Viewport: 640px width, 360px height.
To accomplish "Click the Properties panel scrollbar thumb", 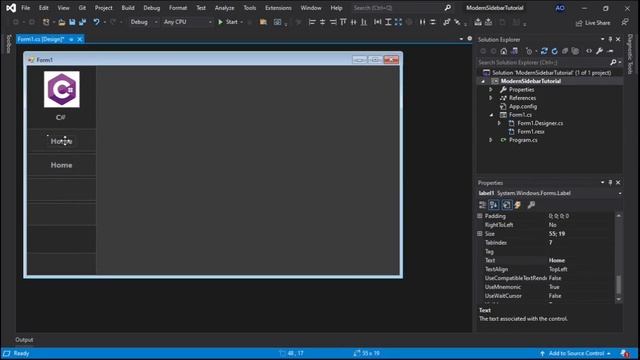I will click(618, 284).
